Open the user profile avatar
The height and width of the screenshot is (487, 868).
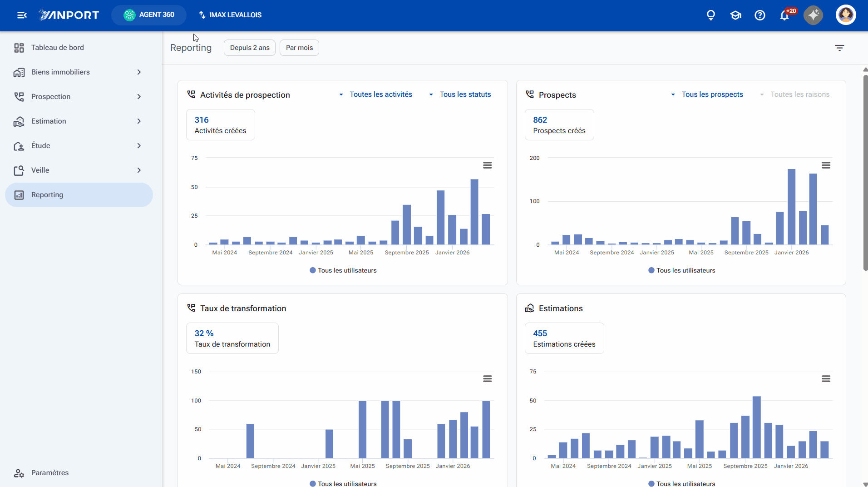(846, 15)
